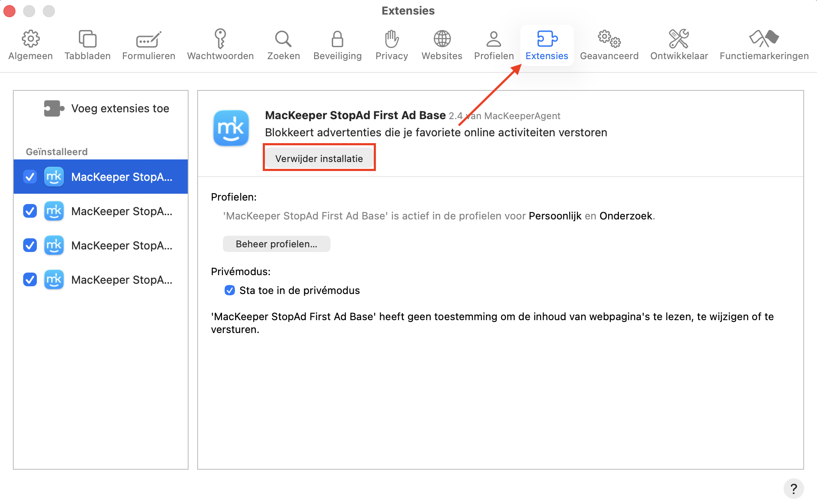Open the Beveiliging padlock icon
Viewport: 817px width, 504px height.
[337, 39]
